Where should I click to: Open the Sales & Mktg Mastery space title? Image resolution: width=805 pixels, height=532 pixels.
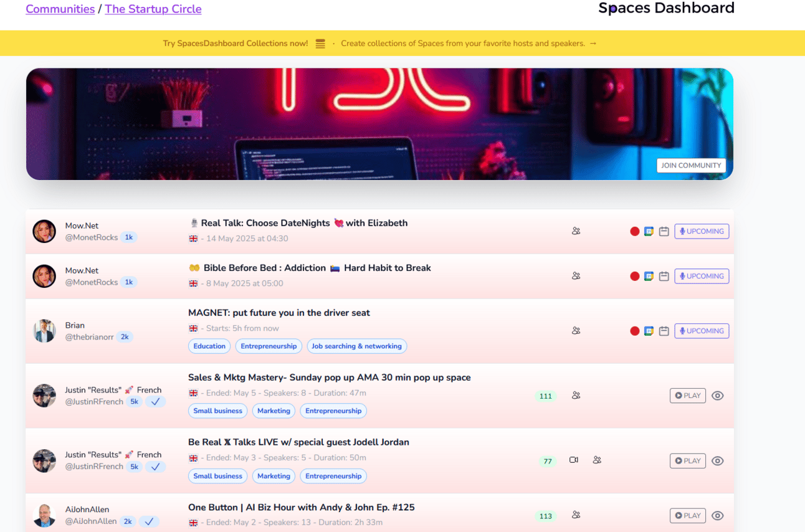pos(330,378)
